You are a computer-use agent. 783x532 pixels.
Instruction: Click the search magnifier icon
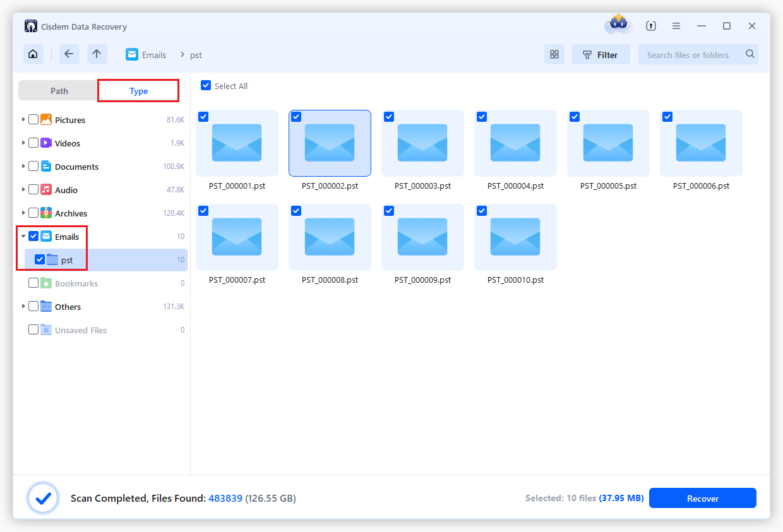[750, 54]
